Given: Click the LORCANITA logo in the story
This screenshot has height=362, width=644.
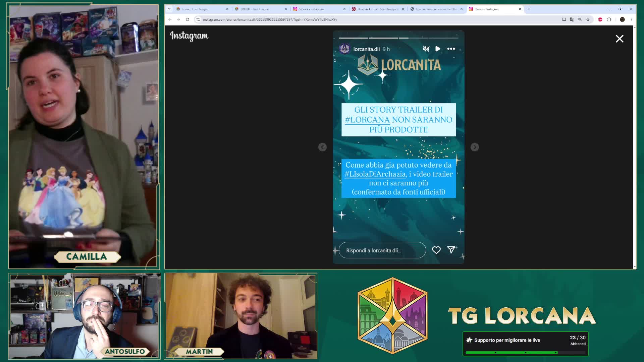Looking at the screenshot, I should coord(399,65).
